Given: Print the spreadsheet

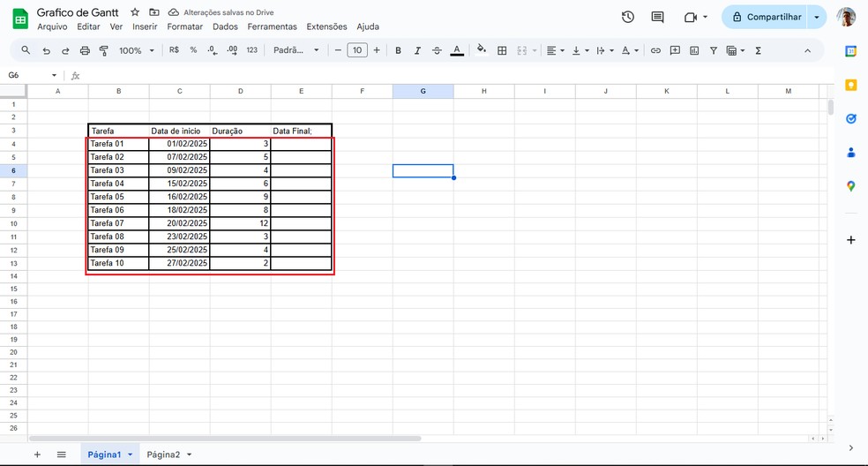Looking at the screenshot, I should [x=85, y=50].
